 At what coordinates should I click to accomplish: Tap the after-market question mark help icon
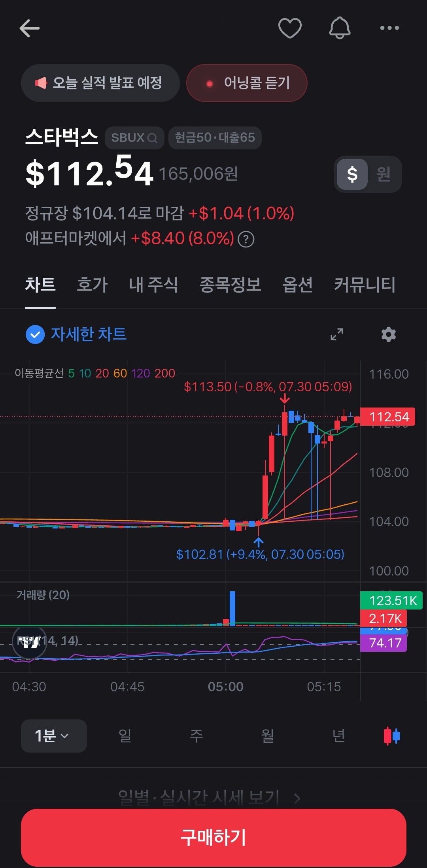[246, 239]
